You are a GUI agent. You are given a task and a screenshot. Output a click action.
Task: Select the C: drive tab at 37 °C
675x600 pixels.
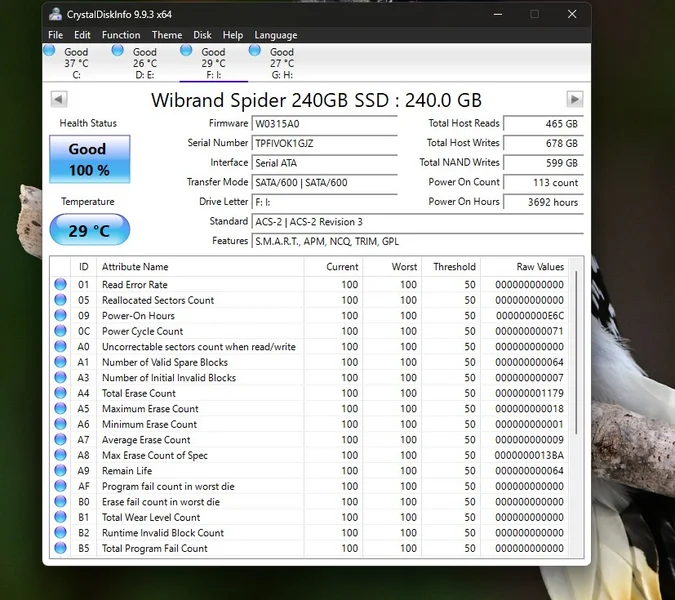76,63
